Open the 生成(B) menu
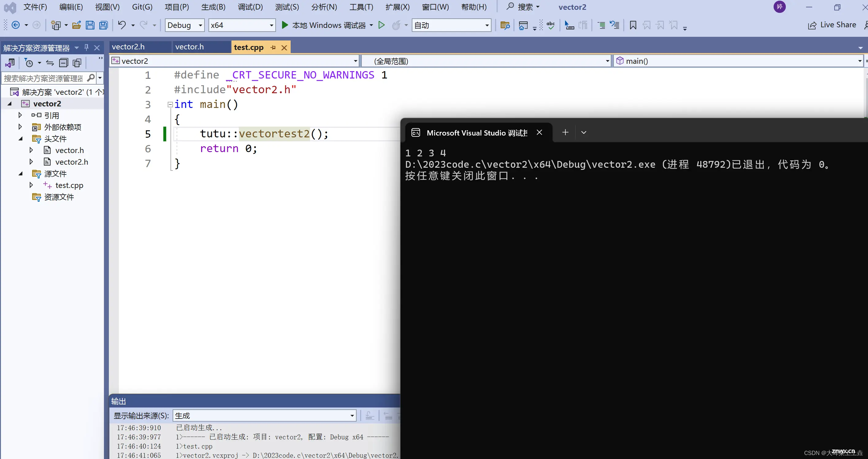 coord(213,7)
